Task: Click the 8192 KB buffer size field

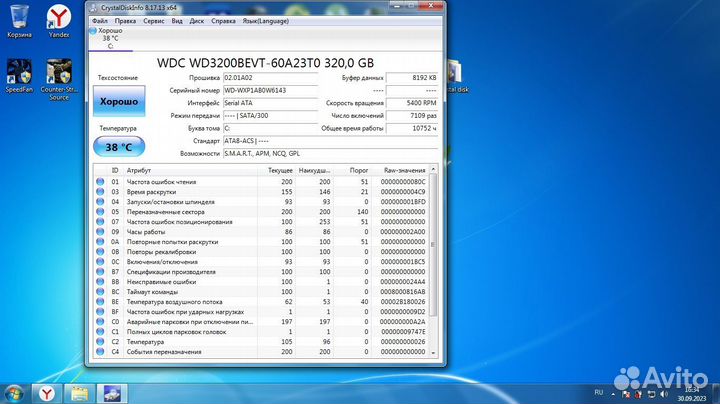Action: (x=412, y=78)
